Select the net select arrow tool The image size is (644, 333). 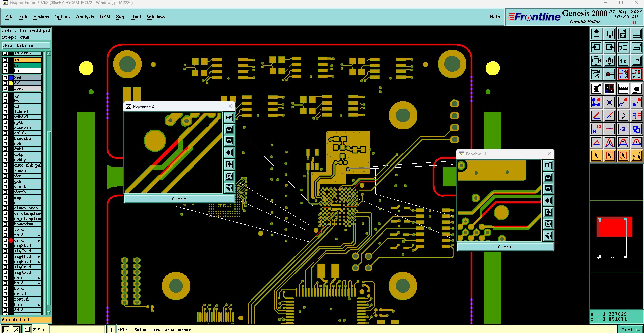637,156
